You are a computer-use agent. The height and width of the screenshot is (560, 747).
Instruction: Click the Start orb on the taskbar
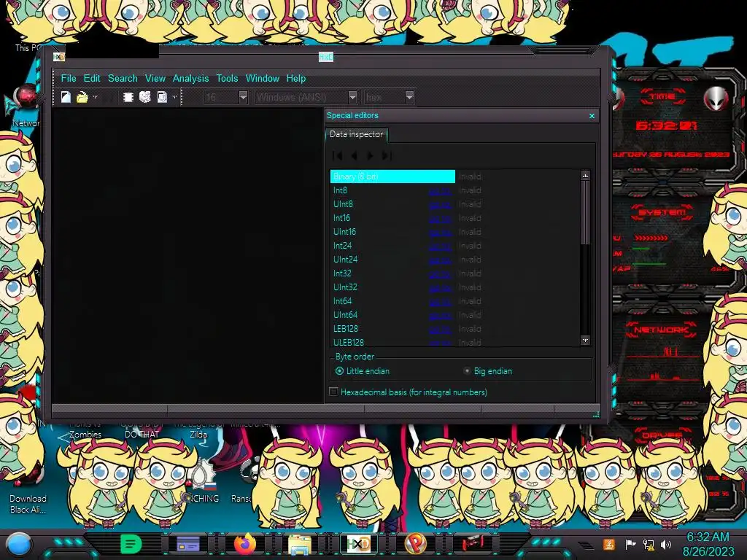[x=19, y=544]
